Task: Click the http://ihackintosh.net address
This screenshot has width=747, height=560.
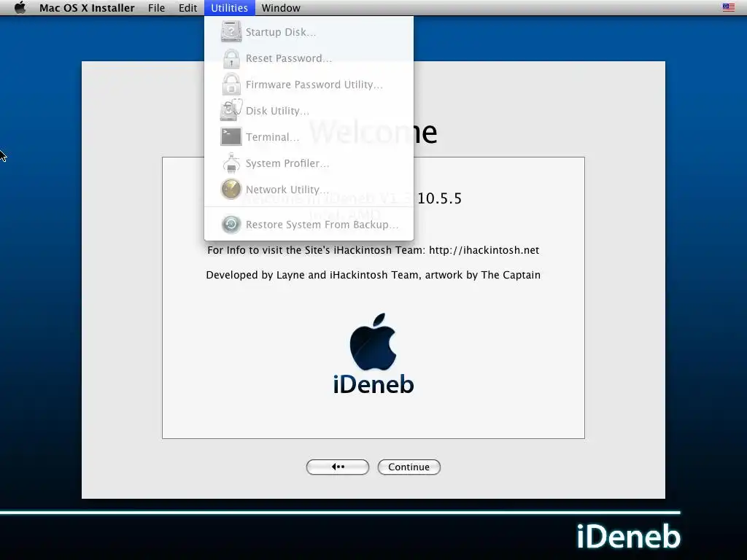Action: pyautogui.click(x=484, y=250)
